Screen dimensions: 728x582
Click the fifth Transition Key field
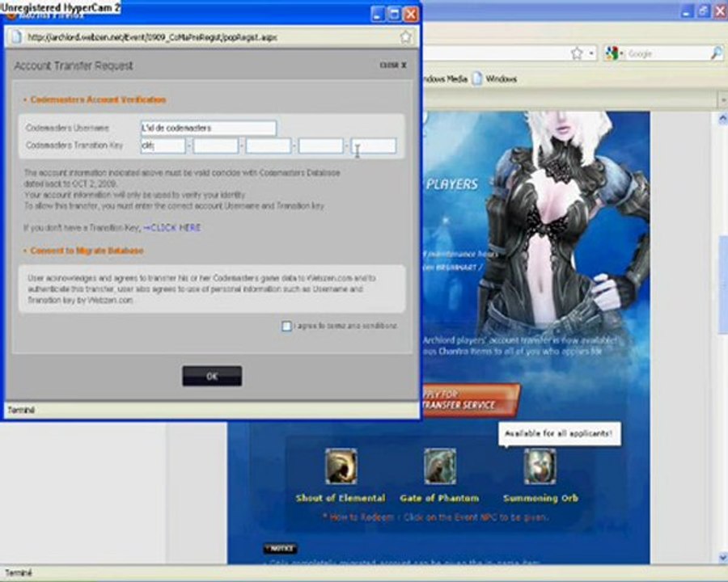[x=374, y=145]
